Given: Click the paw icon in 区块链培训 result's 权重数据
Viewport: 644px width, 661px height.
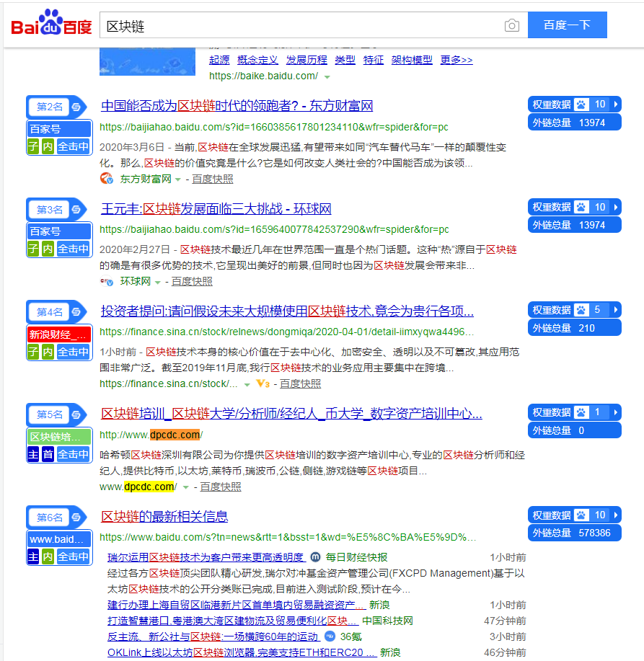Looking at the screenshot, I should pos(581,412).
